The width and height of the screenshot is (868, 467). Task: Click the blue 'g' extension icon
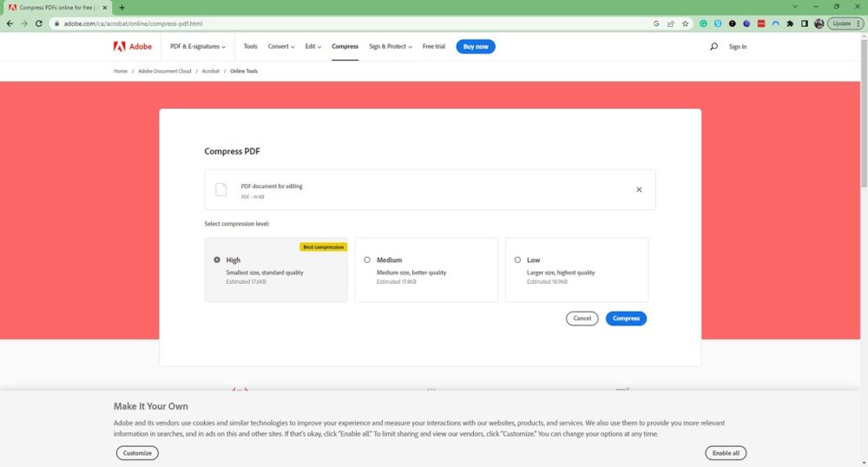click(x=718, y=23)
